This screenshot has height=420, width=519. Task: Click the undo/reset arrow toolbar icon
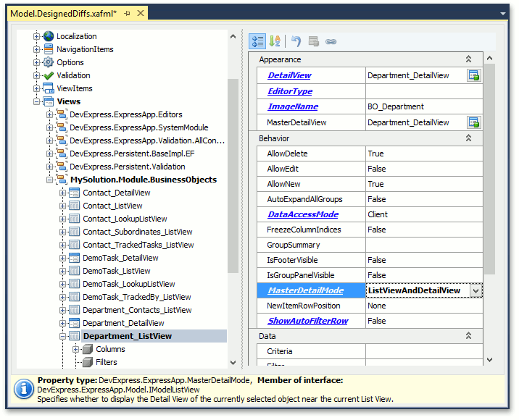click(x=296, y=42)
